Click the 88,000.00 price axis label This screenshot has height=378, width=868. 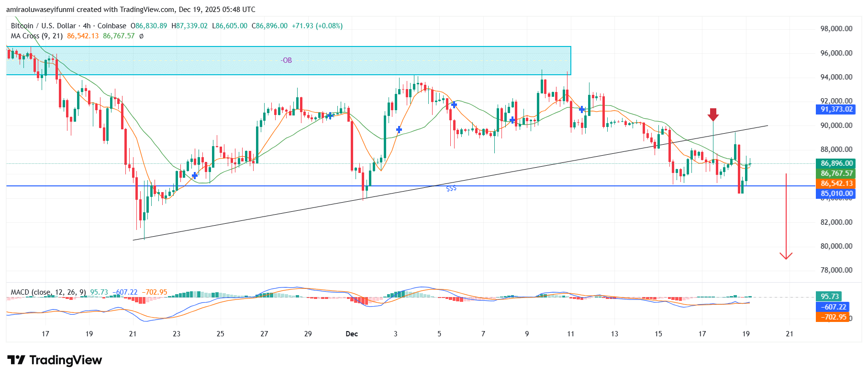pos(836,149)
